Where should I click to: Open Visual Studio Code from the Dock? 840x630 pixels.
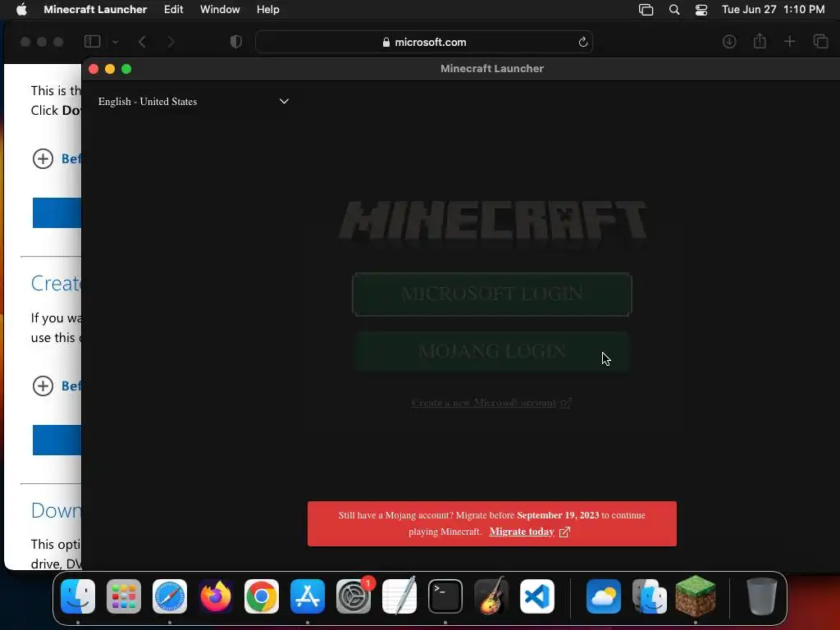537,596
